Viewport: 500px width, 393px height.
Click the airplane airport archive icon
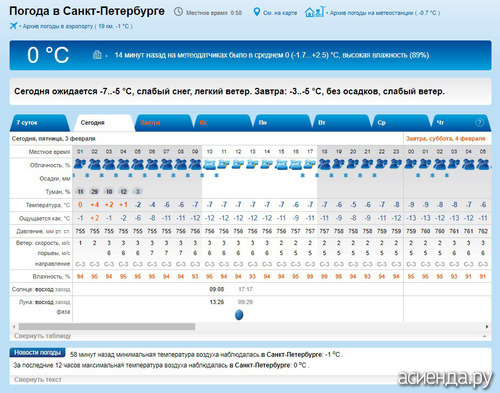click(x=13, y=26)
